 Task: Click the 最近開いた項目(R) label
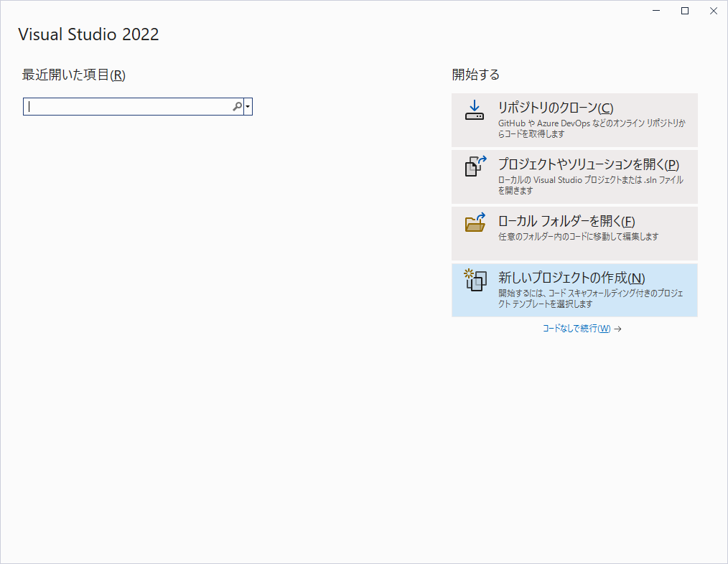pos(74,75)
